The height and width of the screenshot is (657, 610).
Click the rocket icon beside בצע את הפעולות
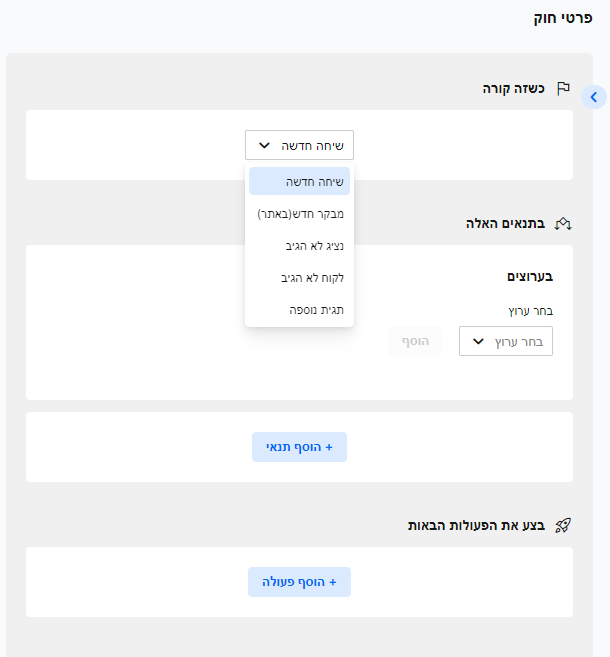[x=563, y=525]
